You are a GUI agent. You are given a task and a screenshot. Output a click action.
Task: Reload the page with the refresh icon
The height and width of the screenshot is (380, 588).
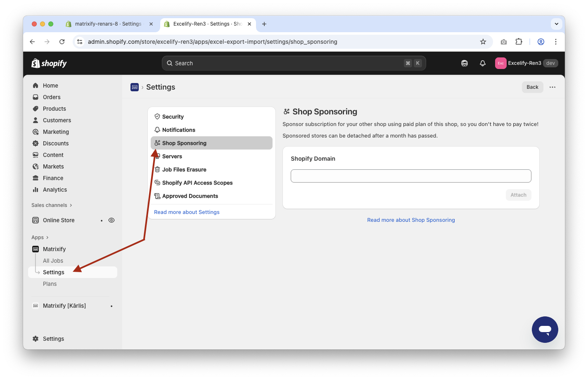[62, 42]
